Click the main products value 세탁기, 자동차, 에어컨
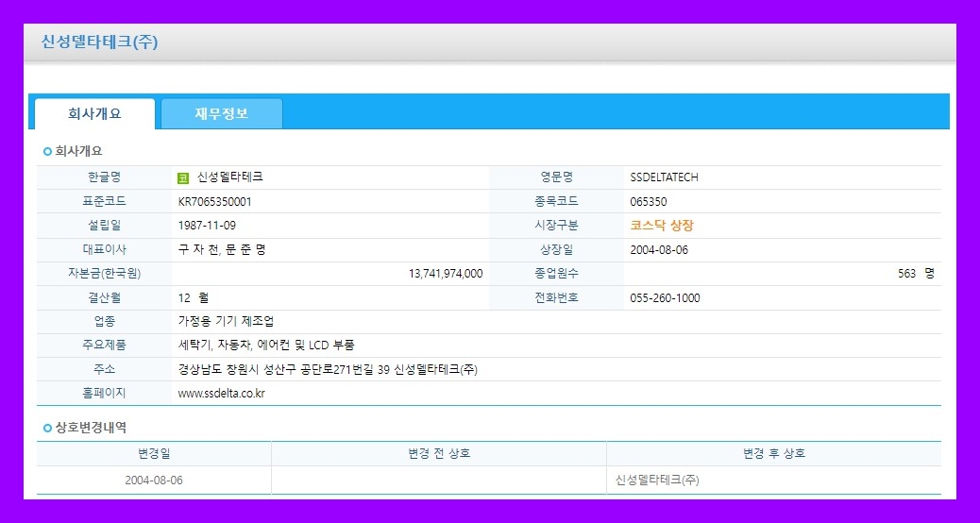 266,346
